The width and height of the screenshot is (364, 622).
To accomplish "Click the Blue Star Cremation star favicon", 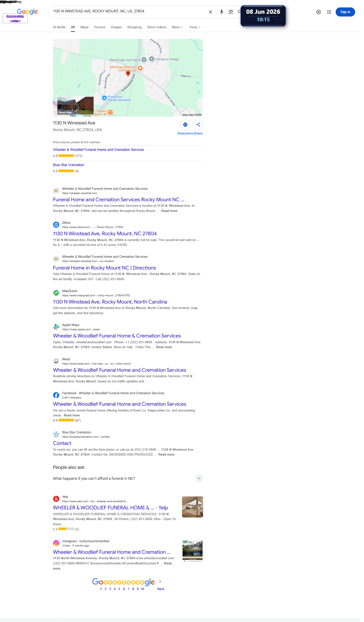I will (56, 434).
